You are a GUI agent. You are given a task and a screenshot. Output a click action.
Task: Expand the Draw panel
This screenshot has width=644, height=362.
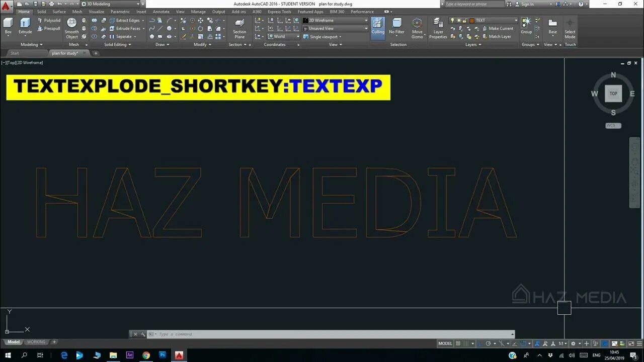163,45
